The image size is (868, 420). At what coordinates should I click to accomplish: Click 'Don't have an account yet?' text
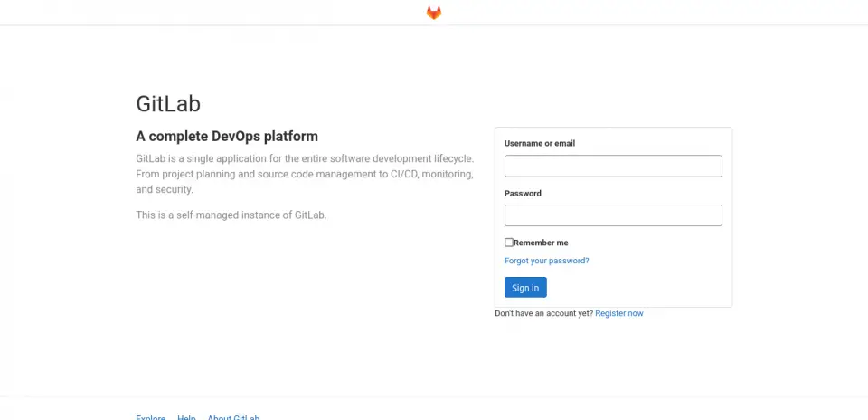pos(543,313)
